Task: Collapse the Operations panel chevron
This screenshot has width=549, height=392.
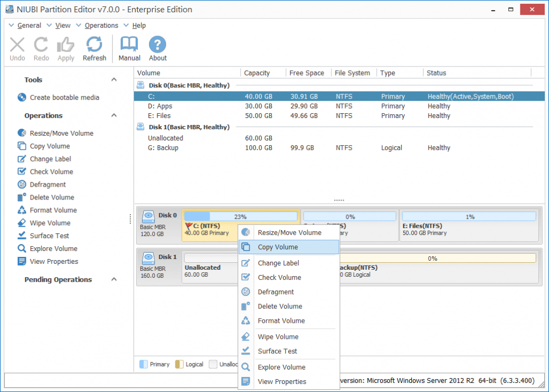Action: (x=114, y=116)
